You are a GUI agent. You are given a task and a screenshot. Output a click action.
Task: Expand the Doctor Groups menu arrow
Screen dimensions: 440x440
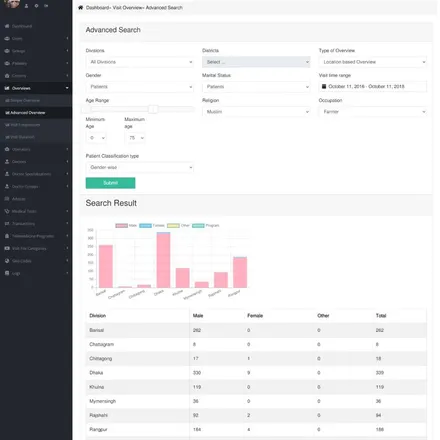point(67,186)
